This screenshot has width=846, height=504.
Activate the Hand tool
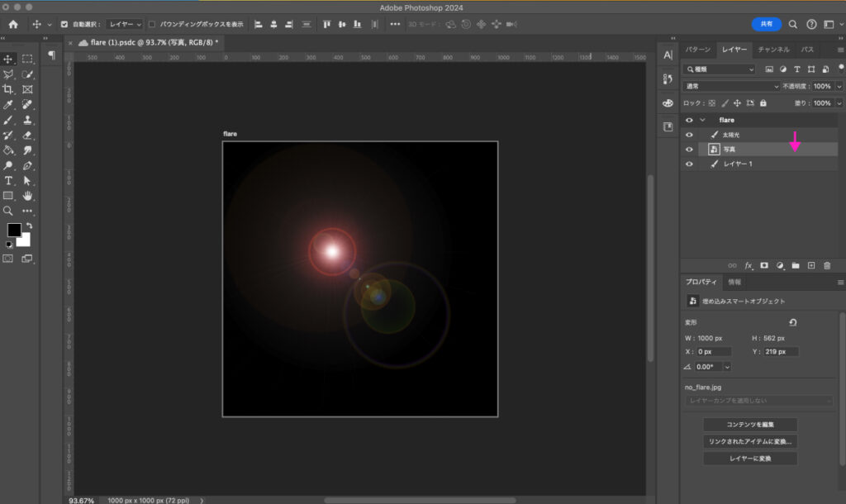coord(27,196)
